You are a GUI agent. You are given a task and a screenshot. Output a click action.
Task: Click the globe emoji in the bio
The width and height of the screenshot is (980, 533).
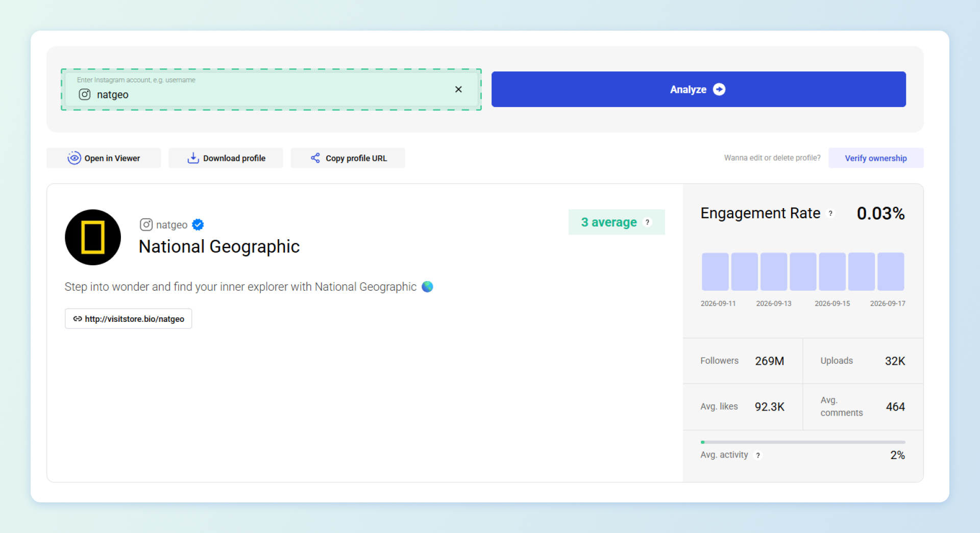[x=427, y=287]
